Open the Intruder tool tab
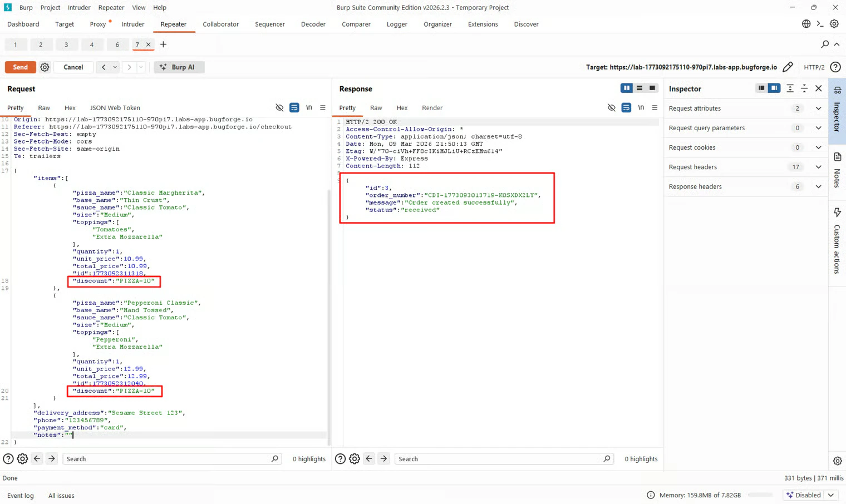 [133, 24]
